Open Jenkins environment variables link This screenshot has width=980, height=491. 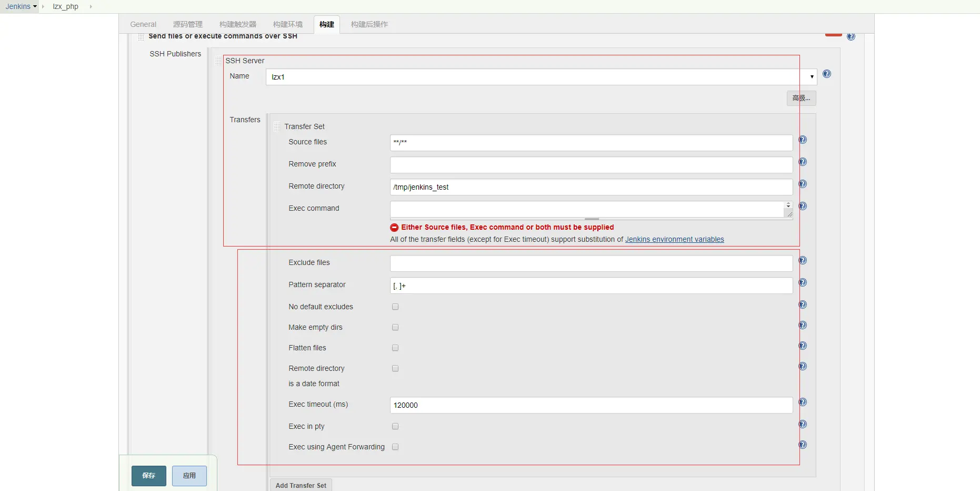tap(675, 239)
